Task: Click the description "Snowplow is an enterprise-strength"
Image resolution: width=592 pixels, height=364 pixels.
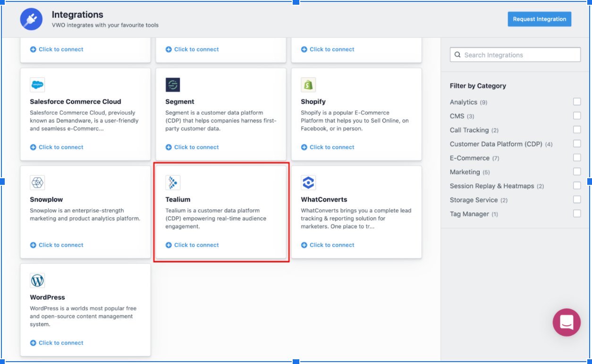Action: [x=85, y=215]
